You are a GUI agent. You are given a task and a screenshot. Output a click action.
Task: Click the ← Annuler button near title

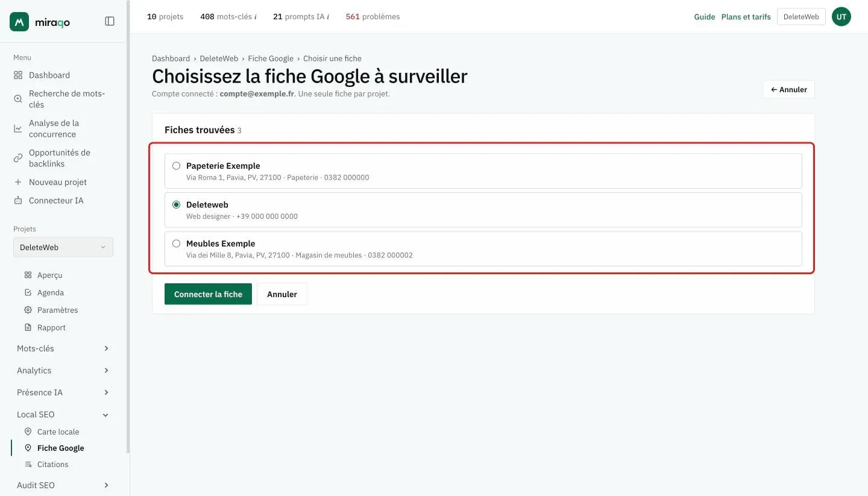pyautogui.click(x=789, y=89)
